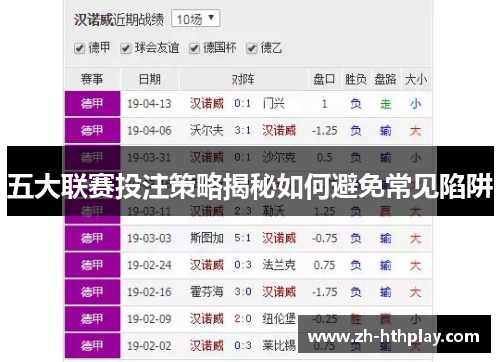This screenshot has height=362, width=500.
Task: Click the date 19-02-16
Action: click(149, 292)
